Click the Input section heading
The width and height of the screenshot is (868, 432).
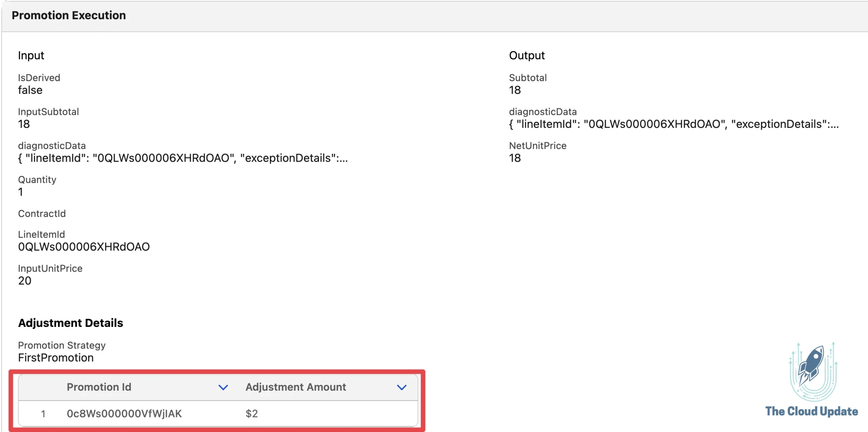click(31, 55)
